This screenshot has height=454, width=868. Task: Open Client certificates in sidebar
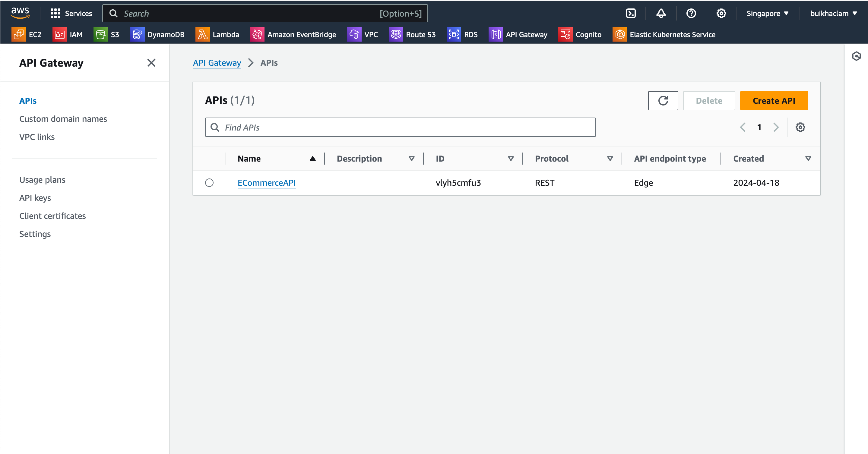pos(52,216)
